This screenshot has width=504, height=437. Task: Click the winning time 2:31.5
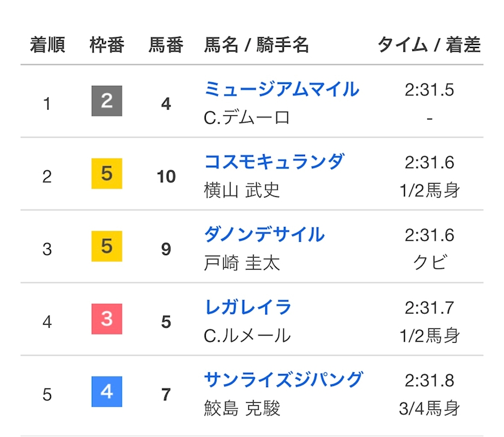click(x=429, y=90)
